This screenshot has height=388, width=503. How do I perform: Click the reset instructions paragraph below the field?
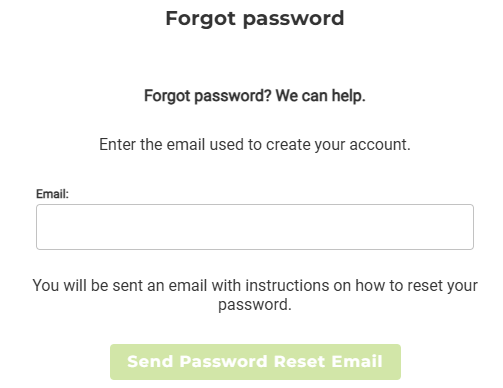pos(255,295)
